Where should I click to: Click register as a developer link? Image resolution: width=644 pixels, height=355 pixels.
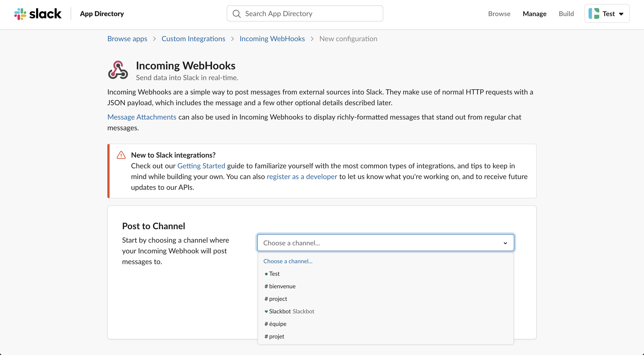(x=302, y=177)
